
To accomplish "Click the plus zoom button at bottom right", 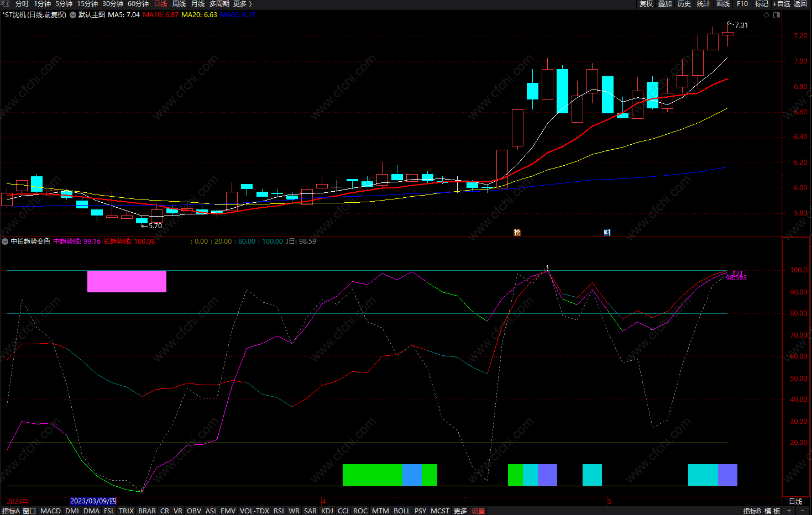I will (789, 511).
